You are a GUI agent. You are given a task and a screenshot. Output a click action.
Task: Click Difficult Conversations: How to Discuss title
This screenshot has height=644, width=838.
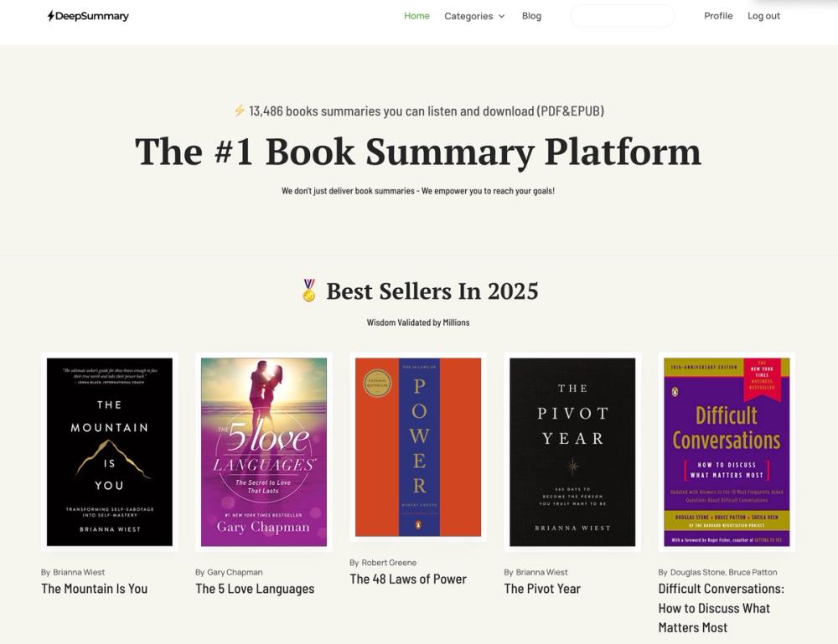721,608
